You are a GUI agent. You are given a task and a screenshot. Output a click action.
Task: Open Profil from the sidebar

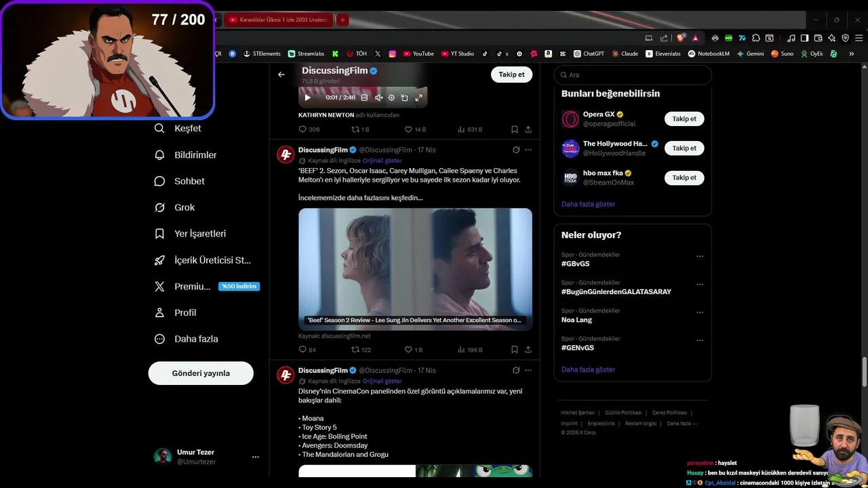[x=176, y=312]
